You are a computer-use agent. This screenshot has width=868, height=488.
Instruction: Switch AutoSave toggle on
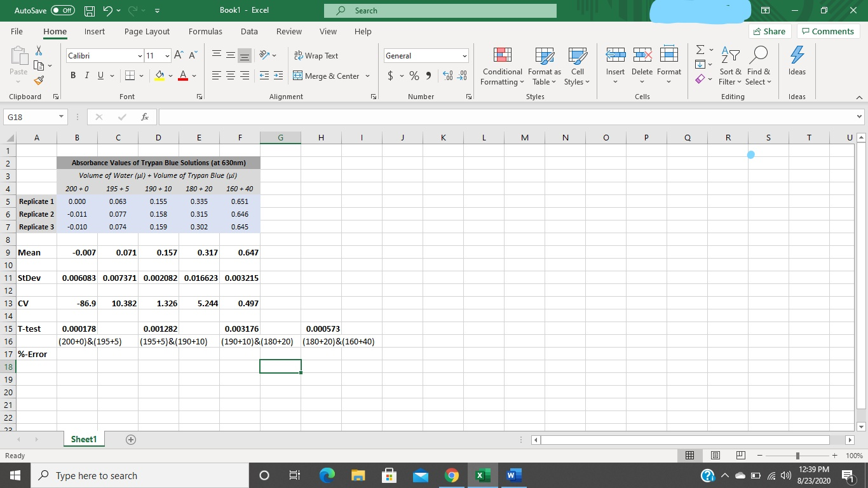(63, 10)
